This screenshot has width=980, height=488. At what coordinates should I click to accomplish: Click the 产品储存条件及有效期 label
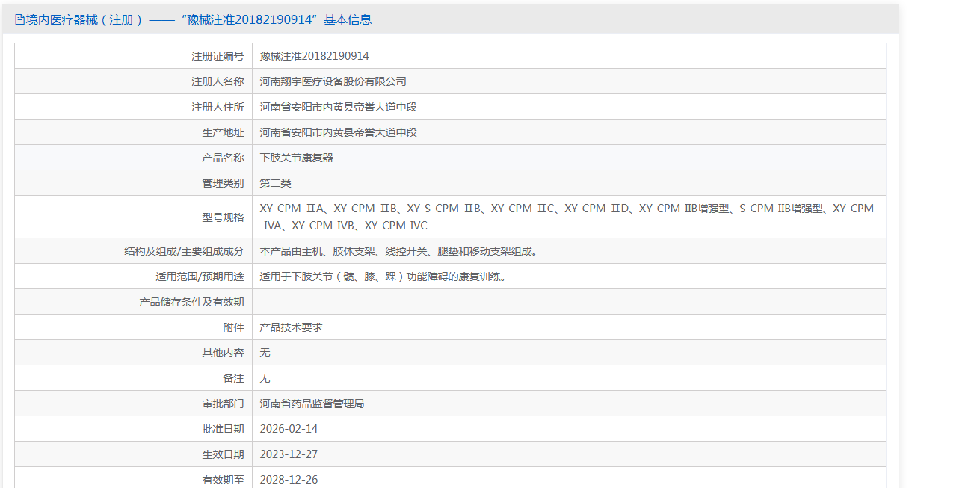tap(191, 302)
